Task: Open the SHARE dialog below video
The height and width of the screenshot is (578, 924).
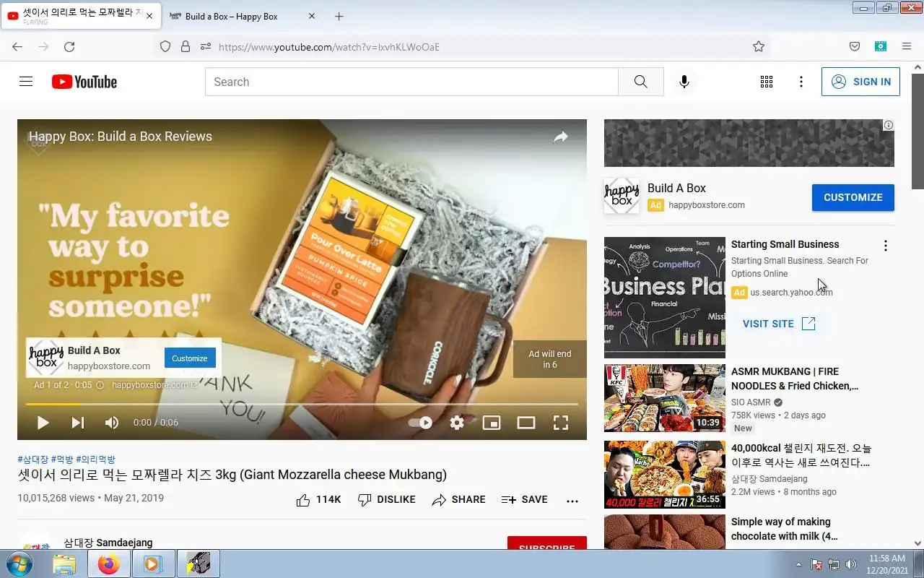Action: (x=458, y=499)
